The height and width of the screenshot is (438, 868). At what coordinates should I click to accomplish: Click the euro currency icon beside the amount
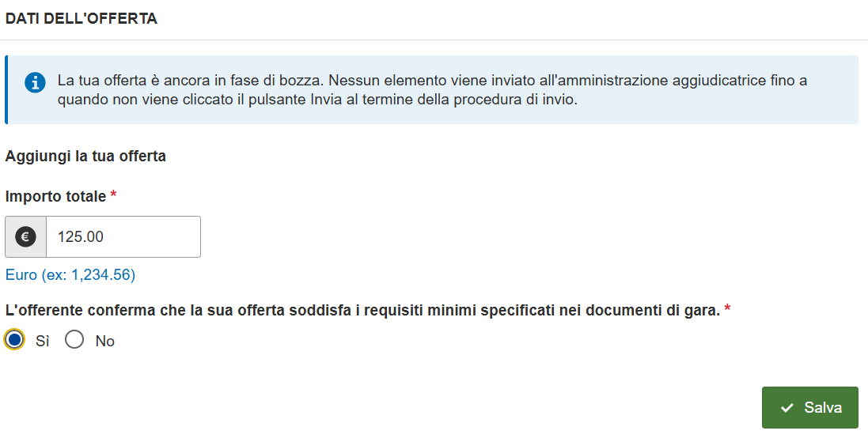(x=25, y=236)
